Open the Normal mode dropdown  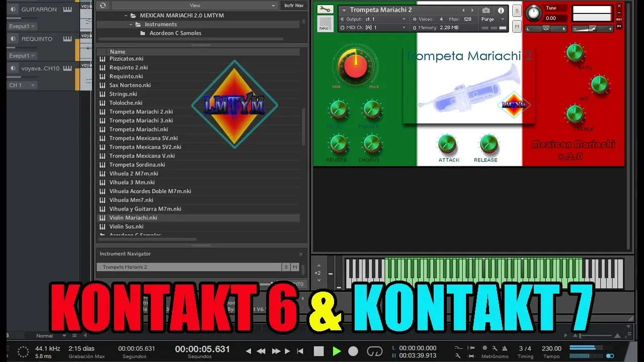51,336
